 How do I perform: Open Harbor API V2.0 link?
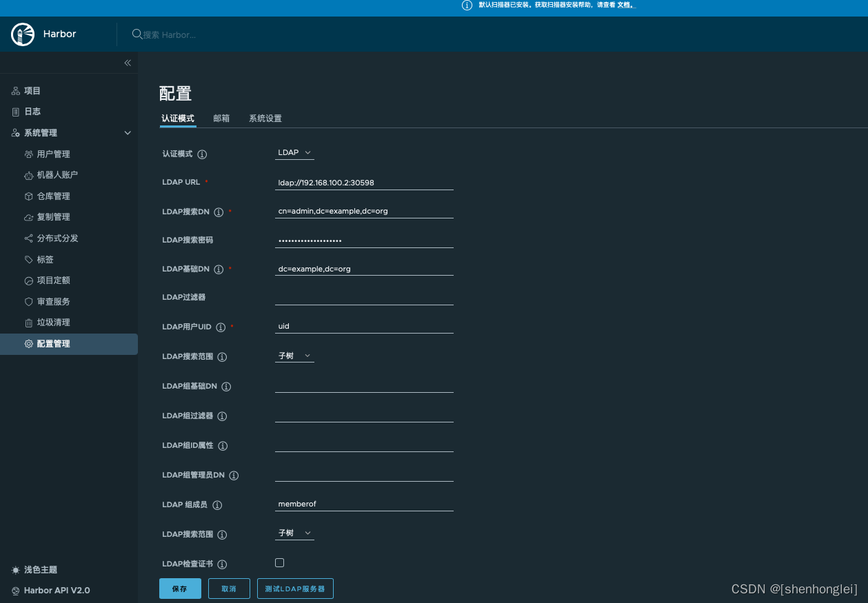tap(57, 591)
